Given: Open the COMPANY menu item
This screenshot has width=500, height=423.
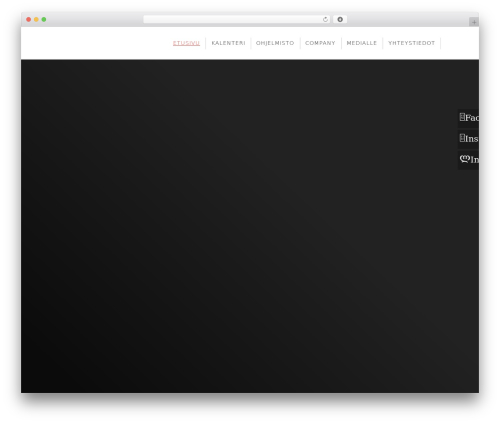Looking at the screenshot, I should point(320,43).
